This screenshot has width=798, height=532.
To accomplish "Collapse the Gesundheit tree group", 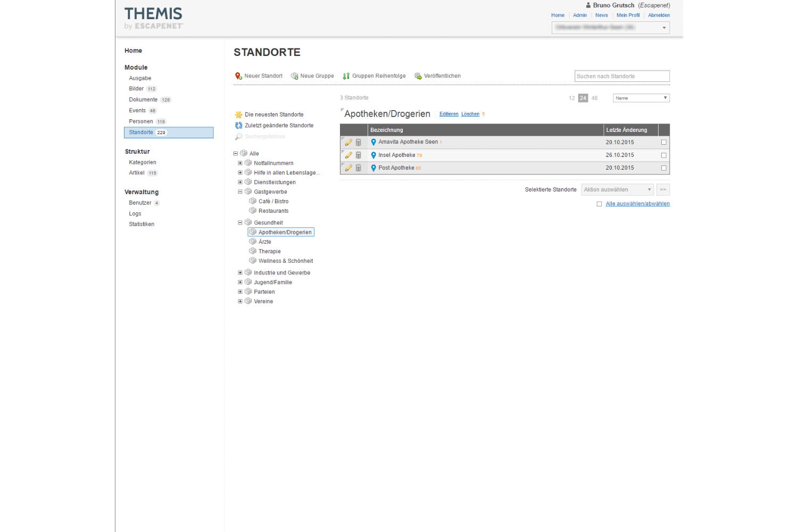I will tap(240, 223).
